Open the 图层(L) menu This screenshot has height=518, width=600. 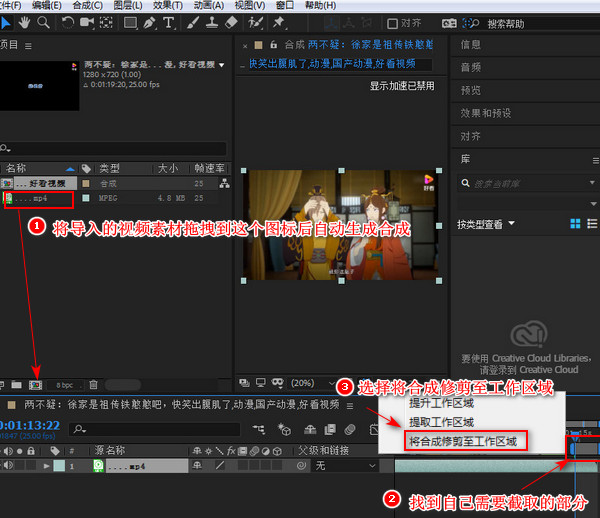click(x=128, y=5)
